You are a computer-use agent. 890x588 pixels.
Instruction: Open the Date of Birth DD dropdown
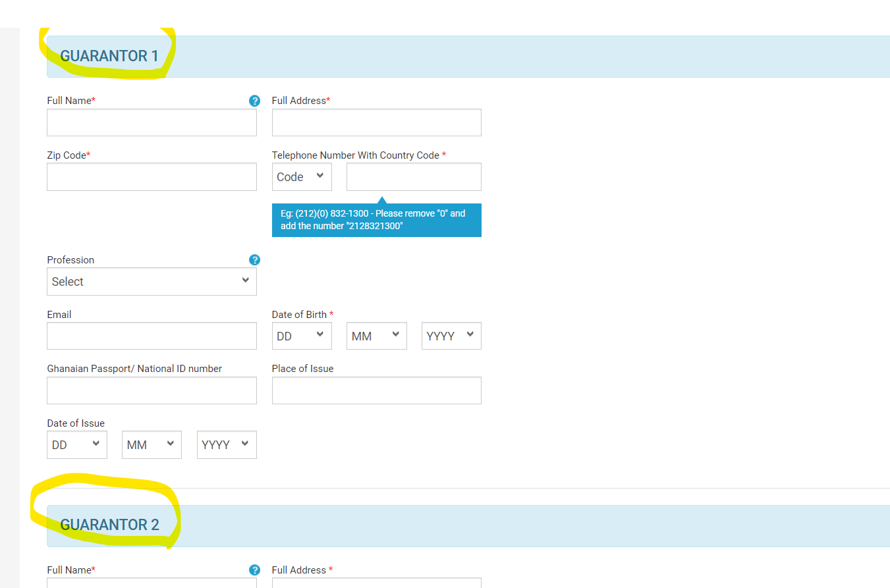tap(302, 336)
